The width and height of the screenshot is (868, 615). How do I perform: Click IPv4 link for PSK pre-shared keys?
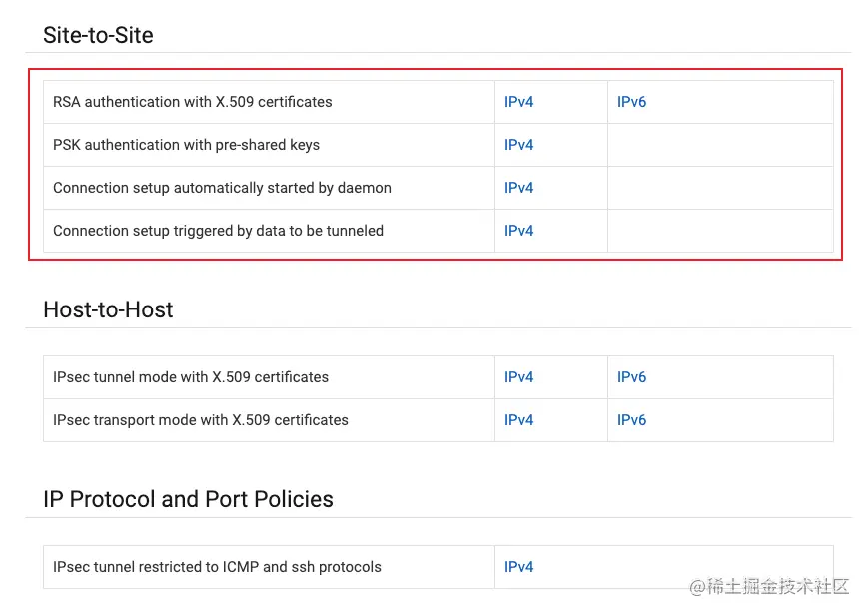(x=518, y=145)
